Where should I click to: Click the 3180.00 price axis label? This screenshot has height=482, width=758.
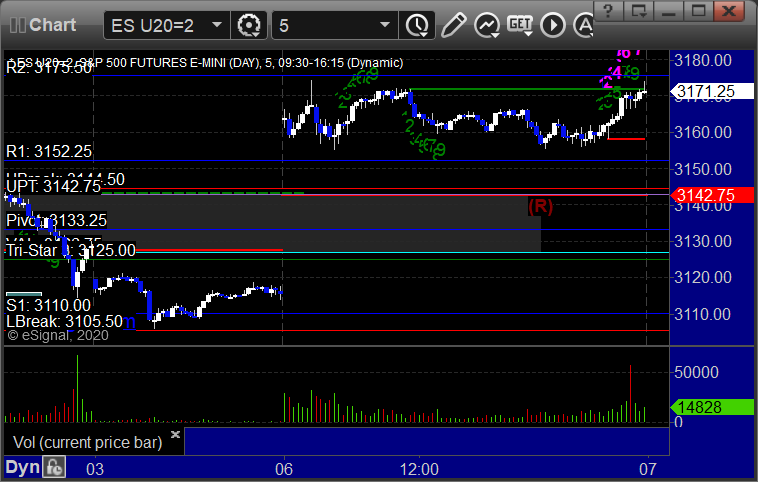tap(703, 60)
